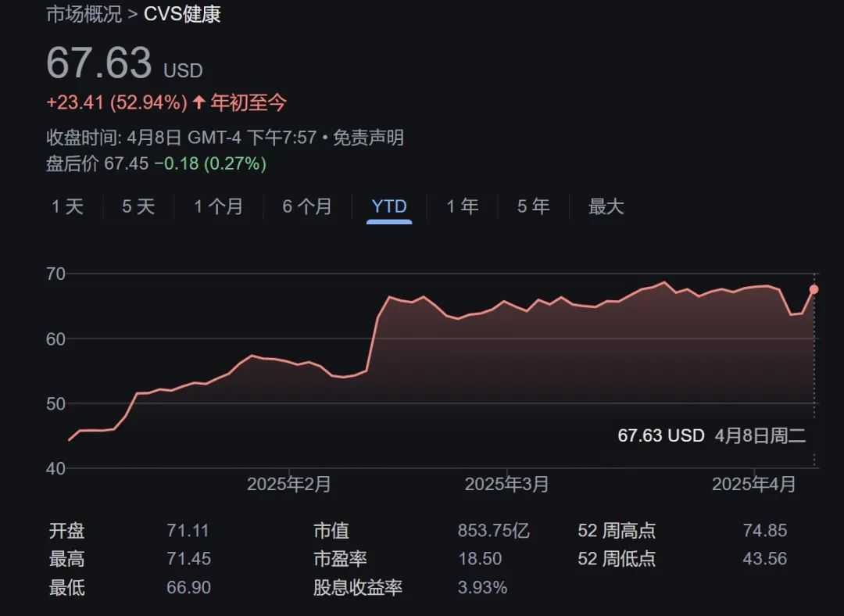This screenshot has width=844, height=616.
Task: Click the 60 y-axis label
Action: click(x=56, y=339)
